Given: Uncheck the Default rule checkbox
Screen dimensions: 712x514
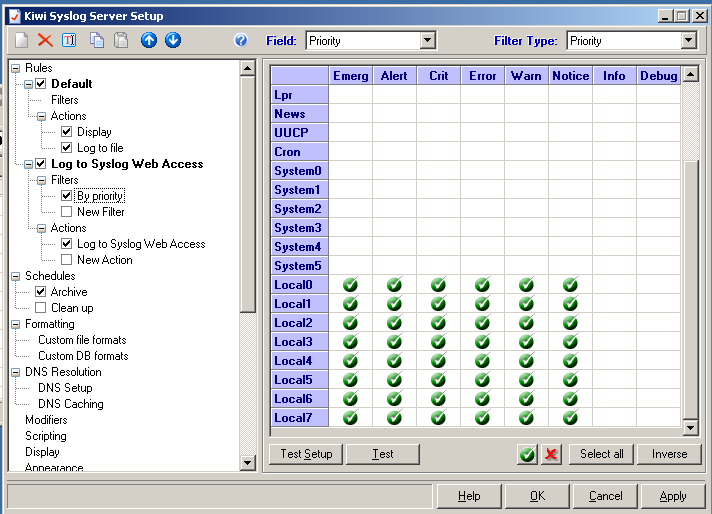Looking at the screenshot, I should click(41, 84).
